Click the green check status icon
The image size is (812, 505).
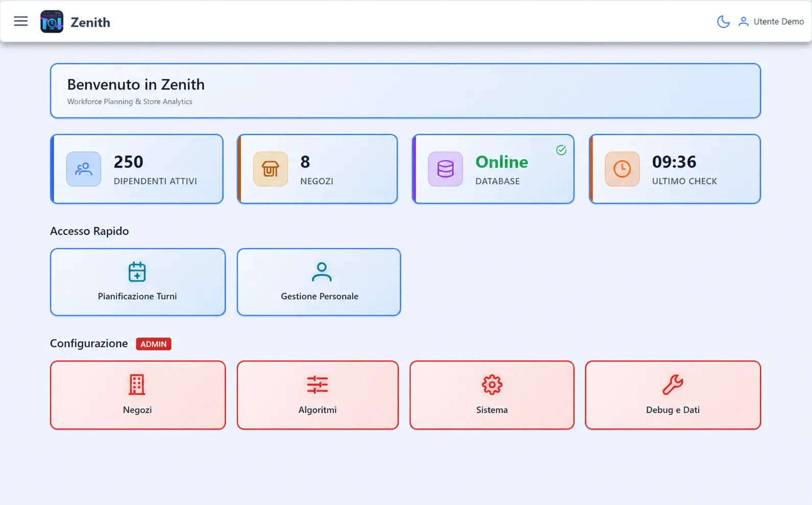561,150
